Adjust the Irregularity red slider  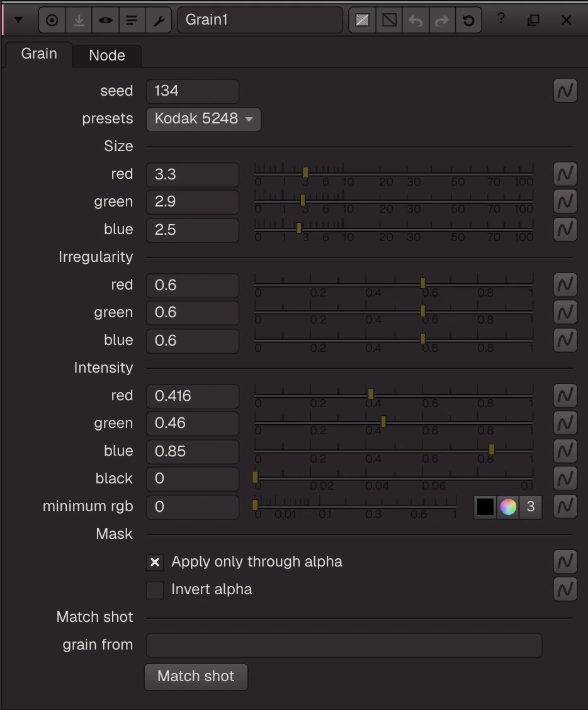click(x=393, y=285)
